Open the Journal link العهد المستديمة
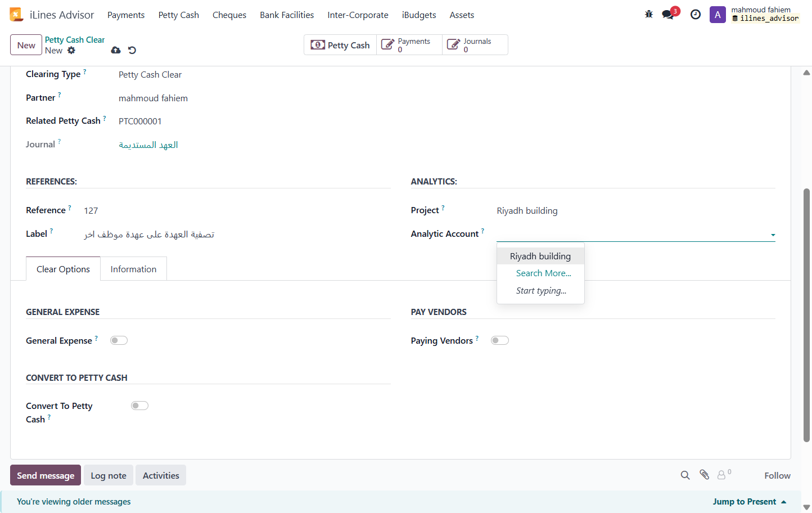The image size is (812, 513). pos(148,145)
